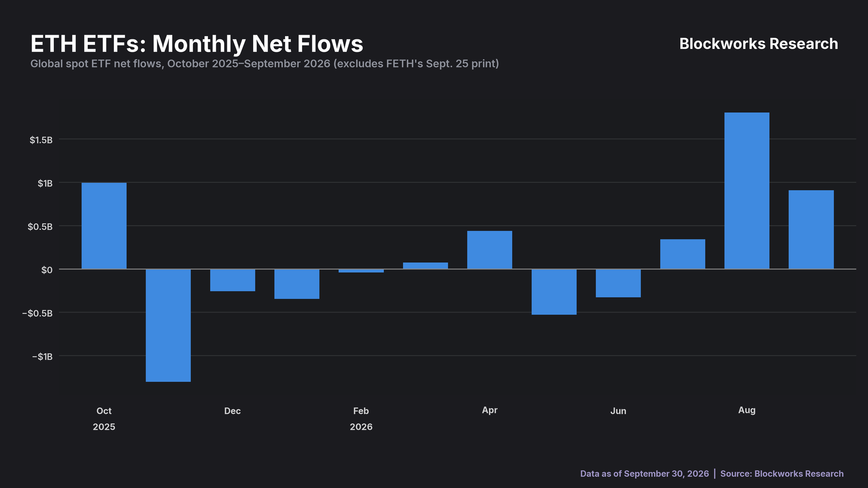
Task: Select the May outflow bar
Action: tap(554, 292)
